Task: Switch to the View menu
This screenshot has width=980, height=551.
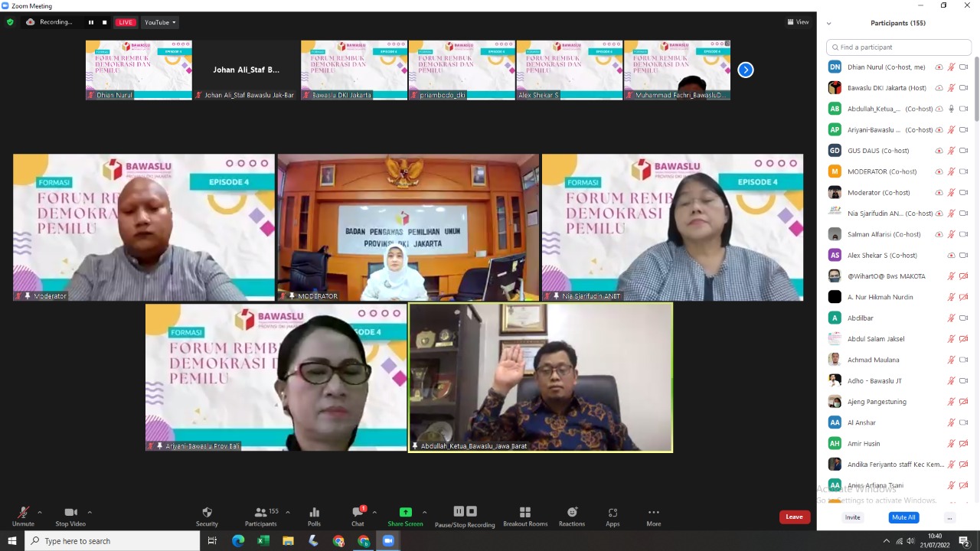Action: click(798, 21)
